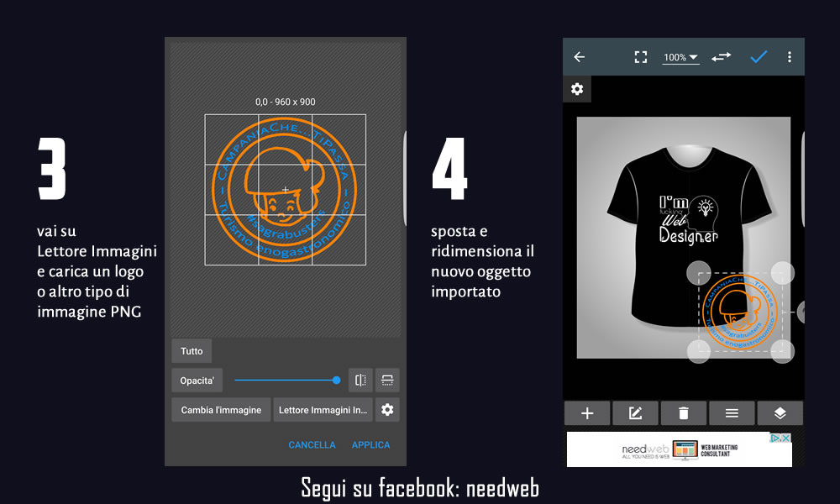Viewport: 840px width, 504px height.
Task: Toggle fullscreen fit icon in editor toolbar
Action: click(x=641, y=57)
